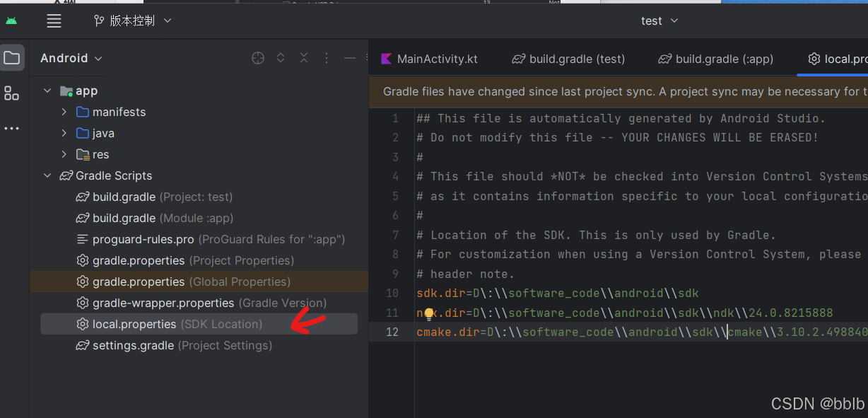Screen dimensions: 868x418
Task: Click the '# header note.' comment line
Action: coord(466,274)
